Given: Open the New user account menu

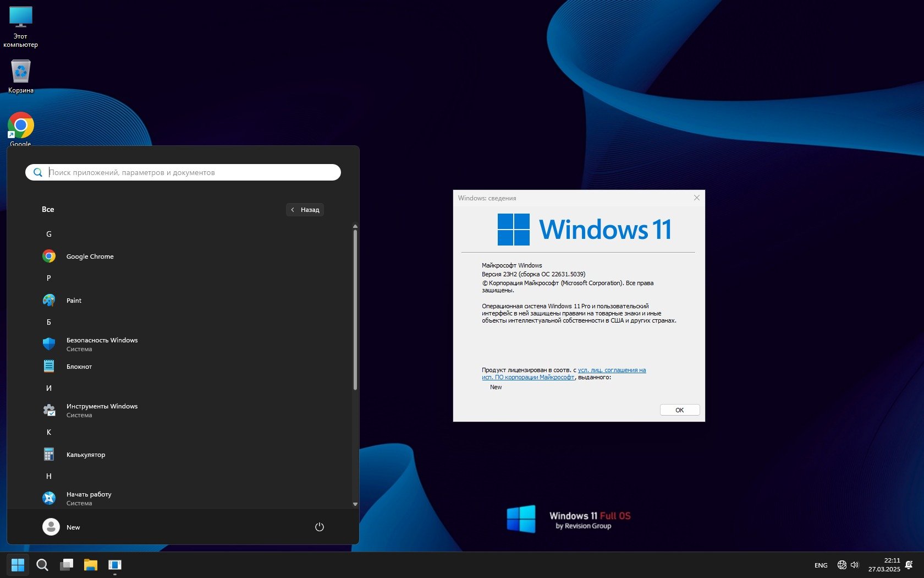Looking at the screenshot, I should (x=62, y=527).
